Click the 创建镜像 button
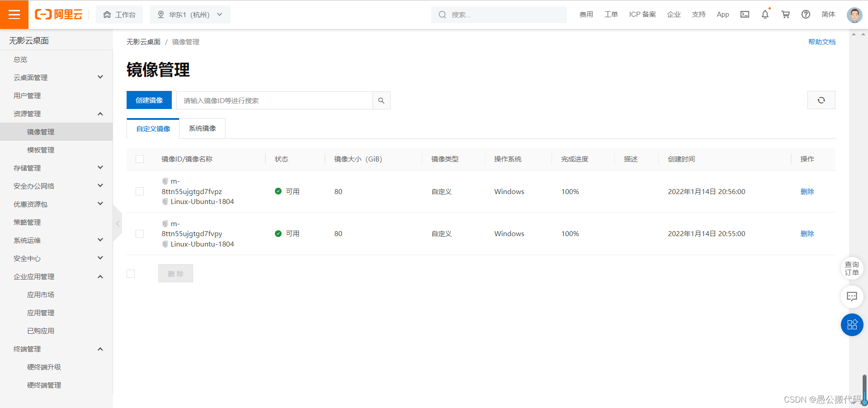The height and width of the screenshot is (408, 868). point(149,100)
